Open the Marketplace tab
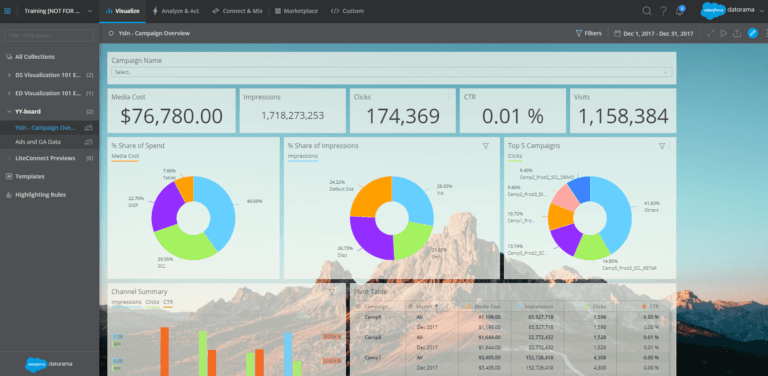768x376 pixels. [296, 11]
